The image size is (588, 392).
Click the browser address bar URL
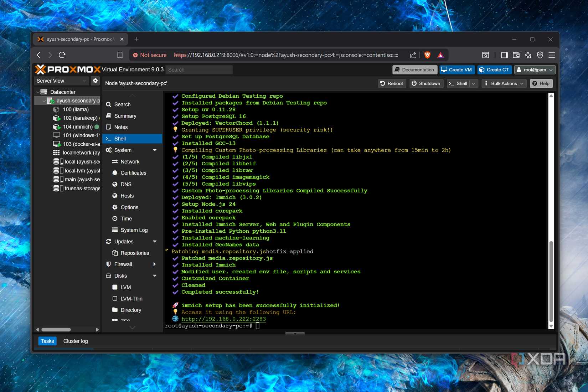(x=286, y=55)
